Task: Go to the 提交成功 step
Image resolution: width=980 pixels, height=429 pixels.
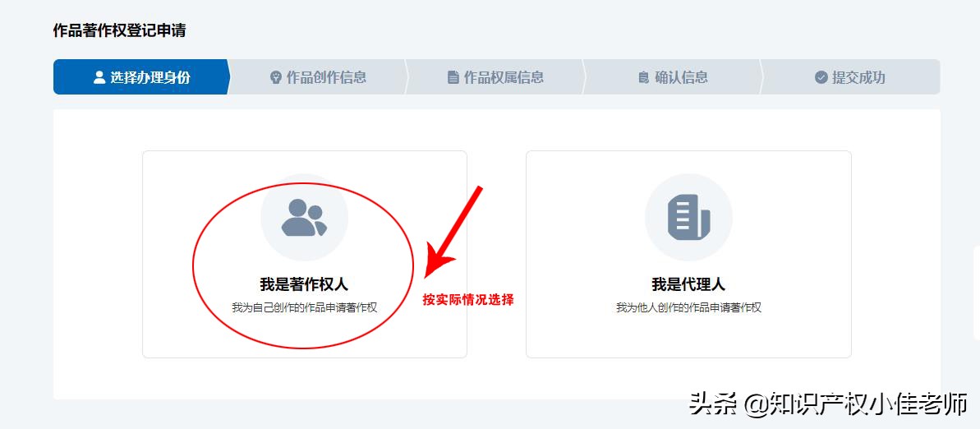Action: [x=851, y=77]
